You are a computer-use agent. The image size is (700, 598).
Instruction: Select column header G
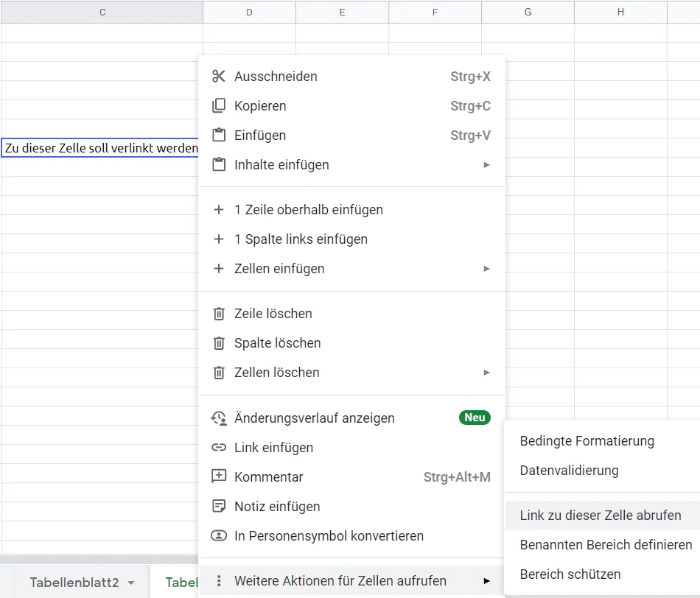coord(528,12)
